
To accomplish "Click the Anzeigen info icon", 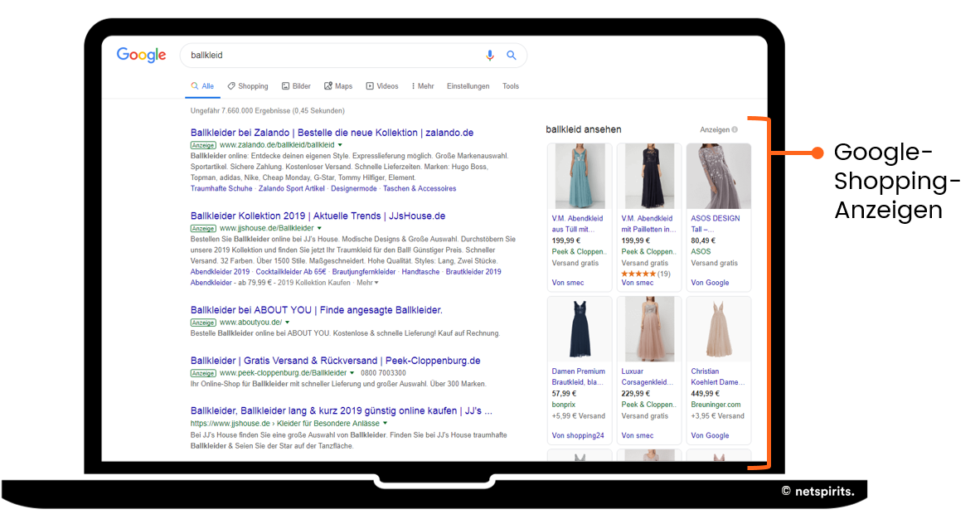I will pos(736,129).
